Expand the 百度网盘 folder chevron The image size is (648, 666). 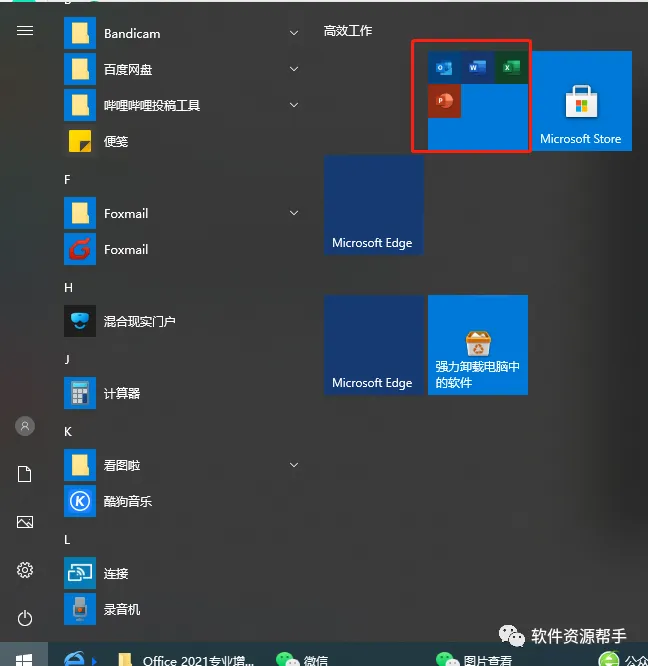(x=294, y=69)
